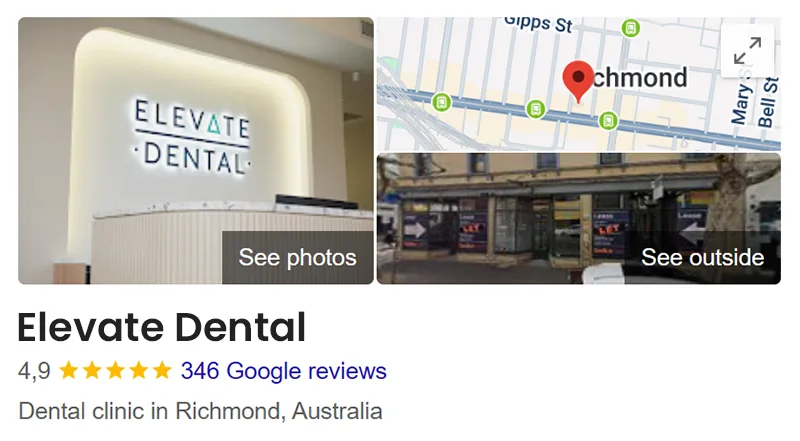
Task: Click the Bell St label on map
Action: [x=768, y=102]
